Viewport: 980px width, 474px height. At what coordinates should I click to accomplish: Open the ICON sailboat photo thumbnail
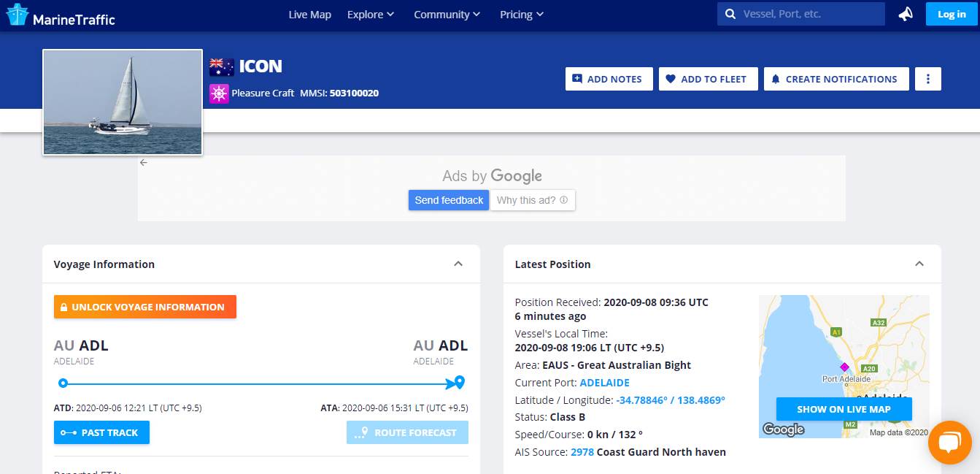click(123, 102)
